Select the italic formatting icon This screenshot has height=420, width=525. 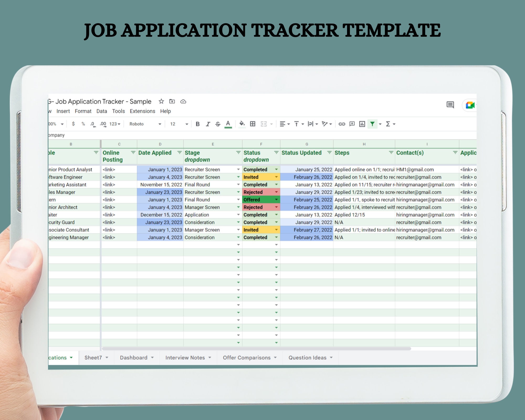point(208,124)
